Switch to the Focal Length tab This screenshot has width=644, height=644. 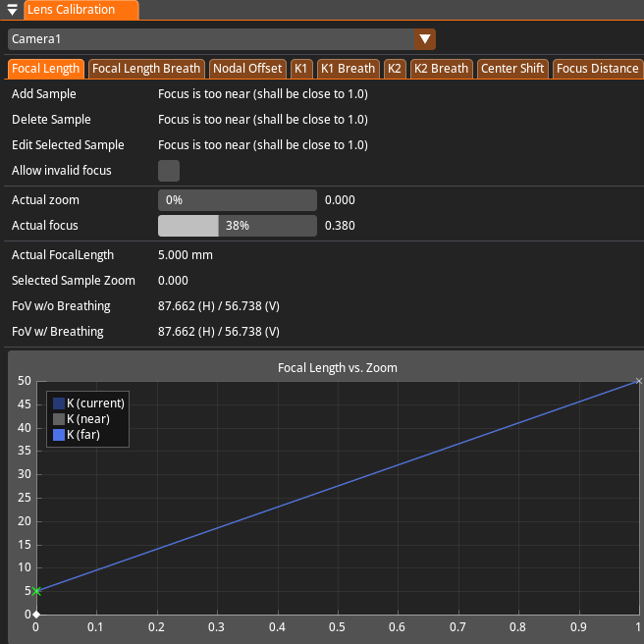click(45, 69)
